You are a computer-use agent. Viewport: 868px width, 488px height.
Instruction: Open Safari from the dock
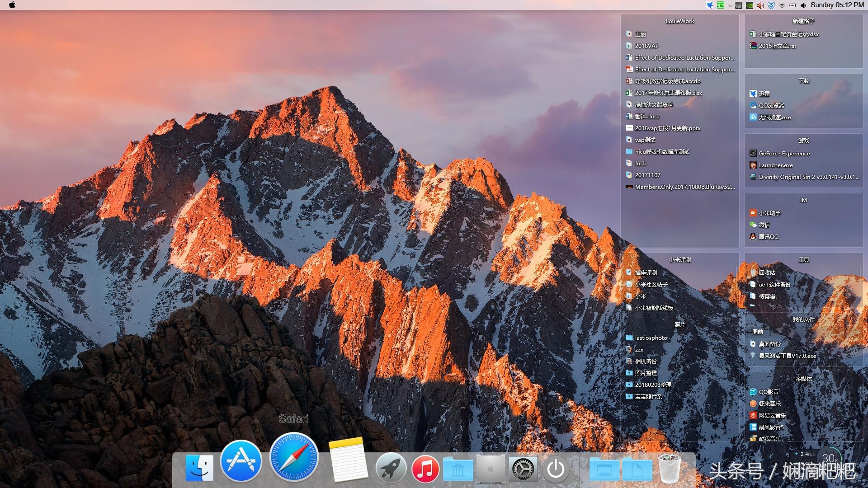(294, 457)
